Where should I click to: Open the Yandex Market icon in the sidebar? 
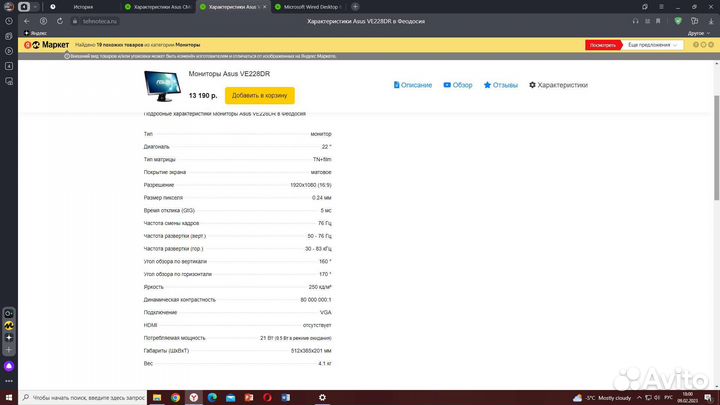(x=9, y=326)
